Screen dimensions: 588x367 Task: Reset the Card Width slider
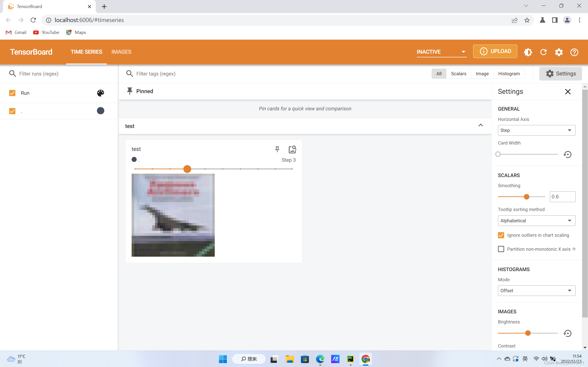(567, 154)
